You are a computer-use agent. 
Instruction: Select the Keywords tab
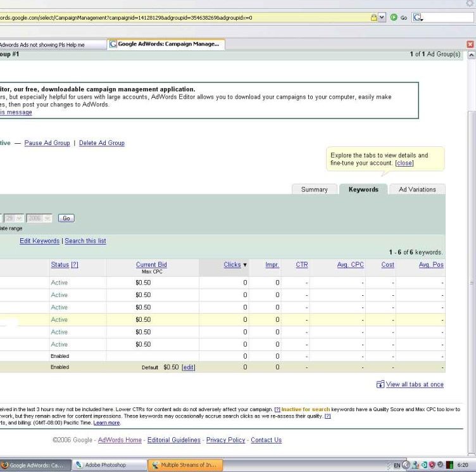click(x=363, y=189)
